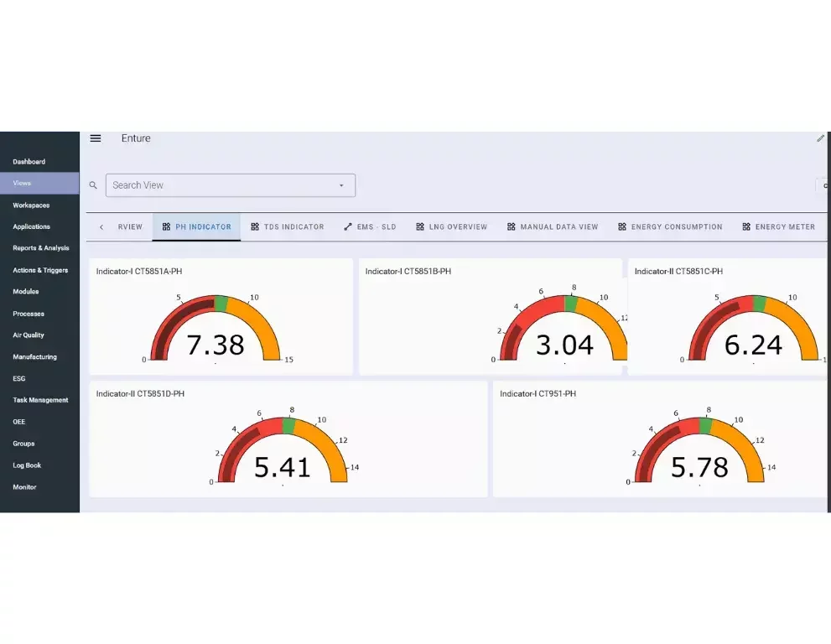Click the search magnifier icon
Image resolution: width=831 pixels, height=644 pixels.
coord(93,184)
